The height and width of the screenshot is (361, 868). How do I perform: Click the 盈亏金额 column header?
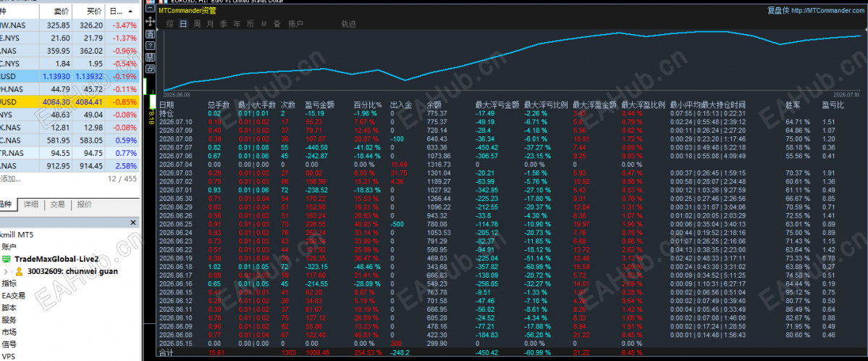pos(319,104)
